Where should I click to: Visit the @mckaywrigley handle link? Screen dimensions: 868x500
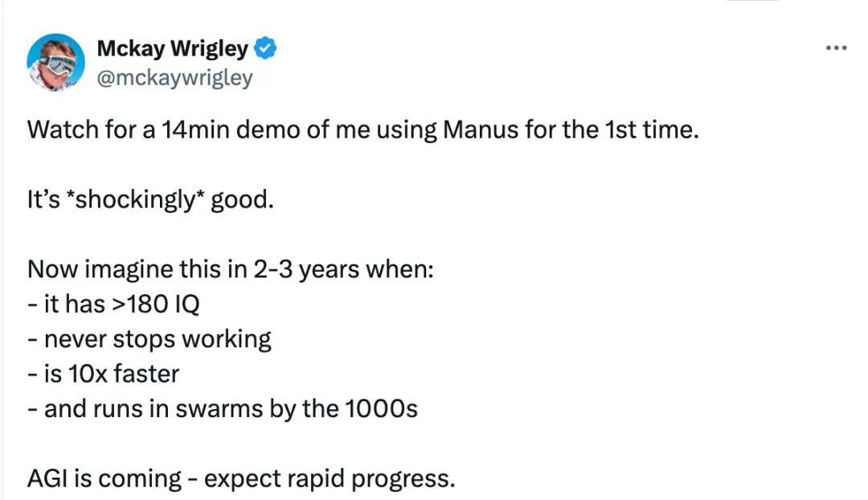(174, 77)
